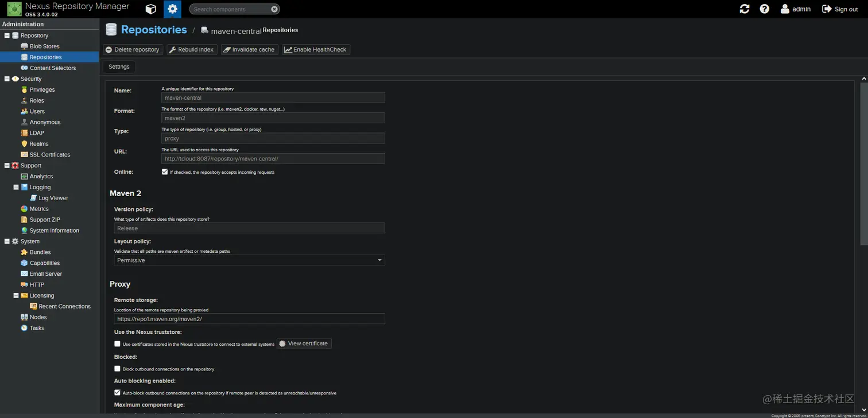868x418 pixels.
Task: Select the Administration gear icon
Action: [172, 9]
